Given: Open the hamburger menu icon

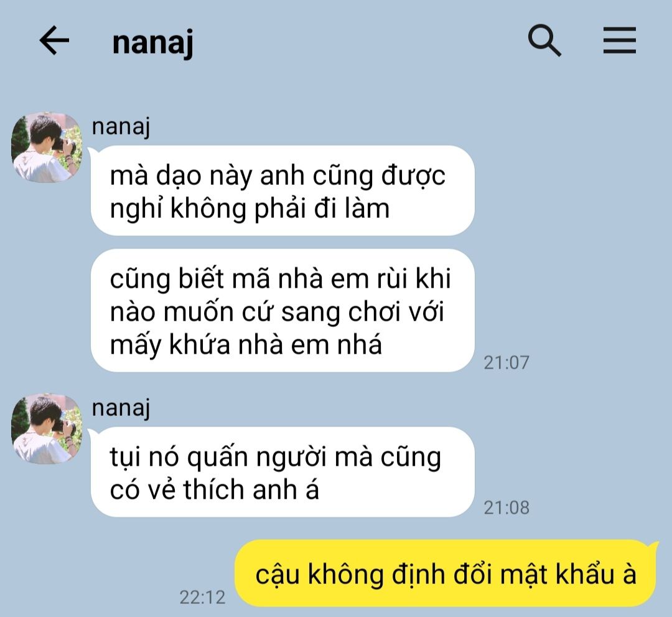Looking at the screenshot, I should 619,40.
